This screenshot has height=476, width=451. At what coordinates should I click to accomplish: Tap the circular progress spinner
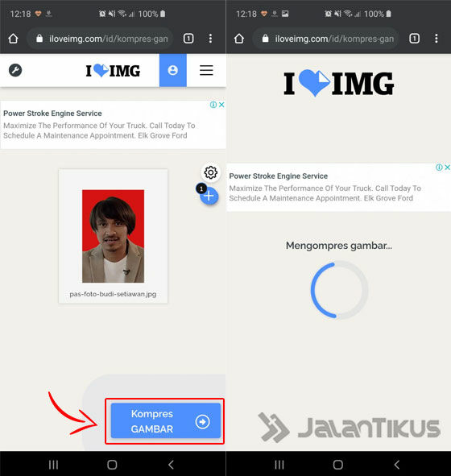pos(339,290)
